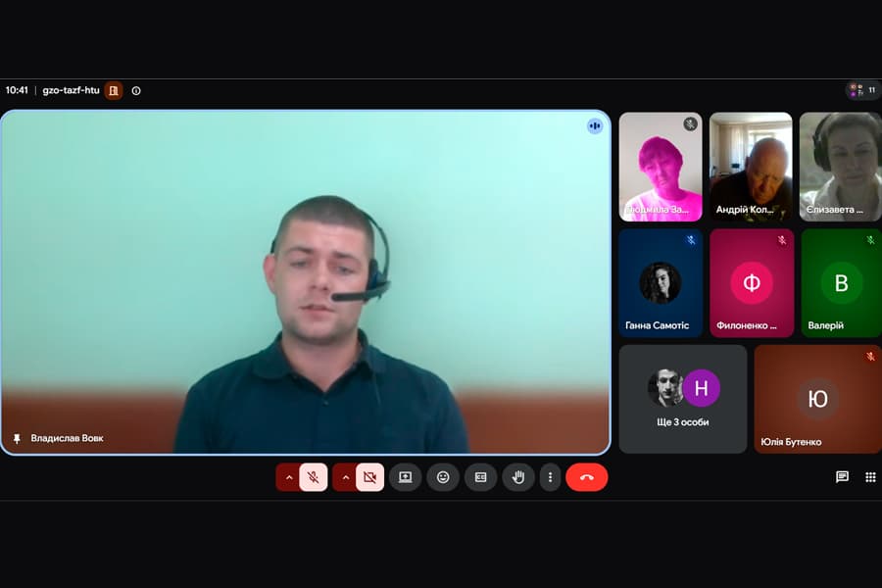
Task: Click the muted mic icon on Юлія Бутенко tile
Action: click(x=870, y=356)
